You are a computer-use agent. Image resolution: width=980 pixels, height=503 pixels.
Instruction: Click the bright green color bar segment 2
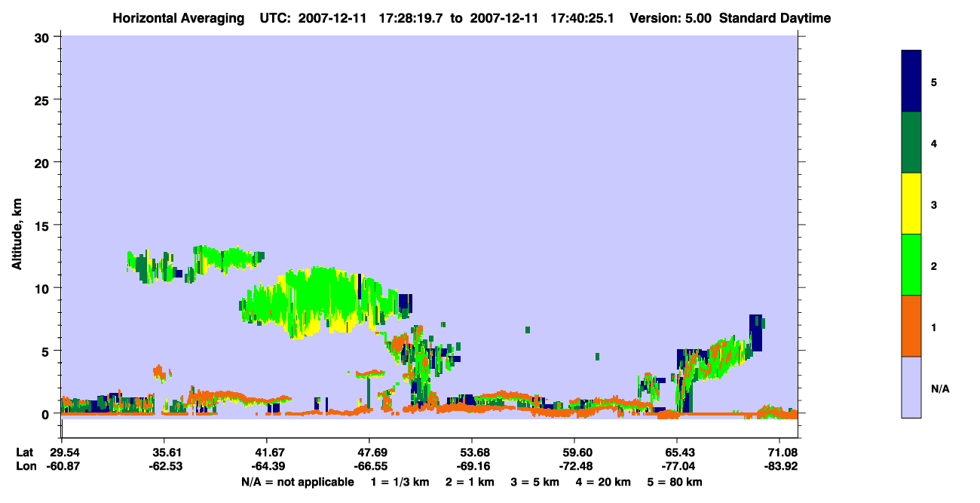(911, 265)
